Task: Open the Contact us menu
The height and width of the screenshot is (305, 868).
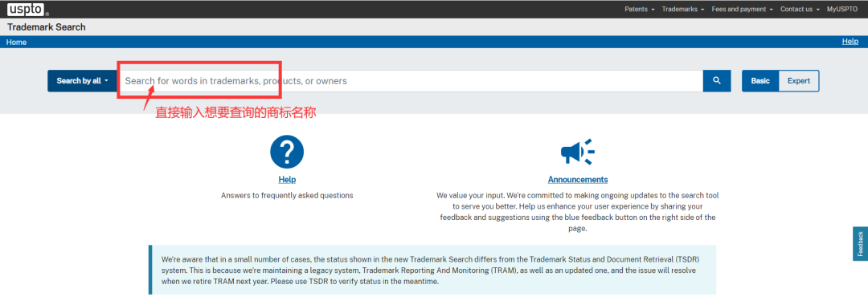Action: [800, 10]
